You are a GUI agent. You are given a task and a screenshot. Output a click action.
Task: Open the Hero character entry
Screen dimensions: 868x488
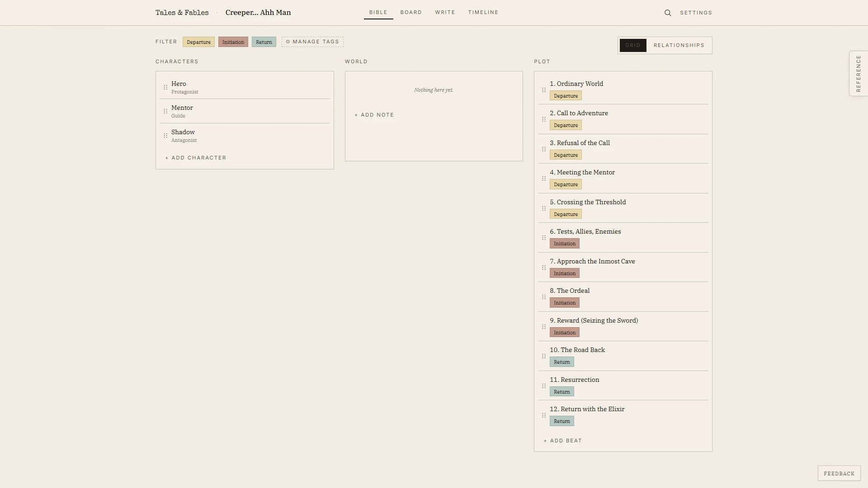coord(245,87)
